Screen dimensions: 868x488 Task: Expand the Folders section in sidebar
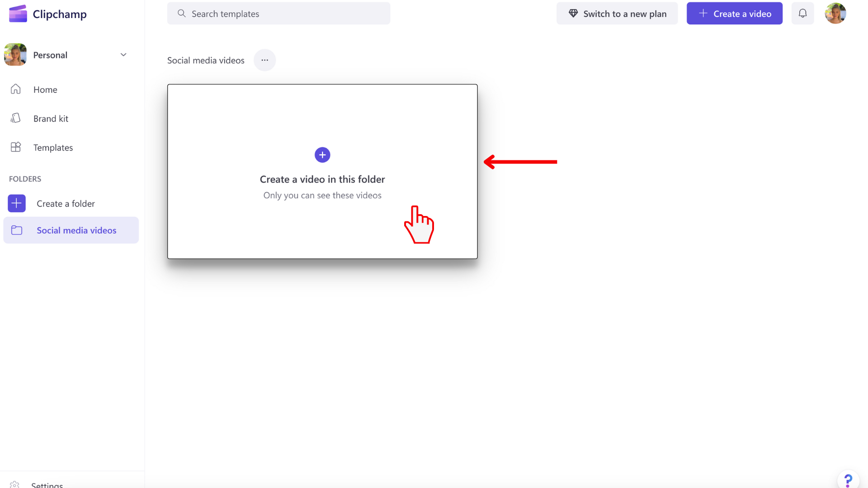tap(25, 179)
